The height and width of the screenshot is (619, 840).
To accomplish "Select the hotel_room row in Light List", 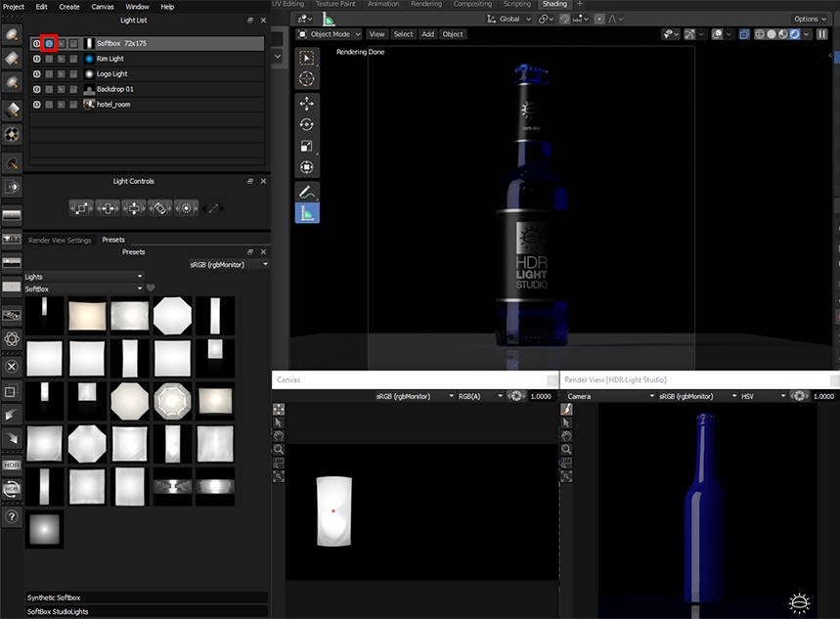I will point(147,105).
